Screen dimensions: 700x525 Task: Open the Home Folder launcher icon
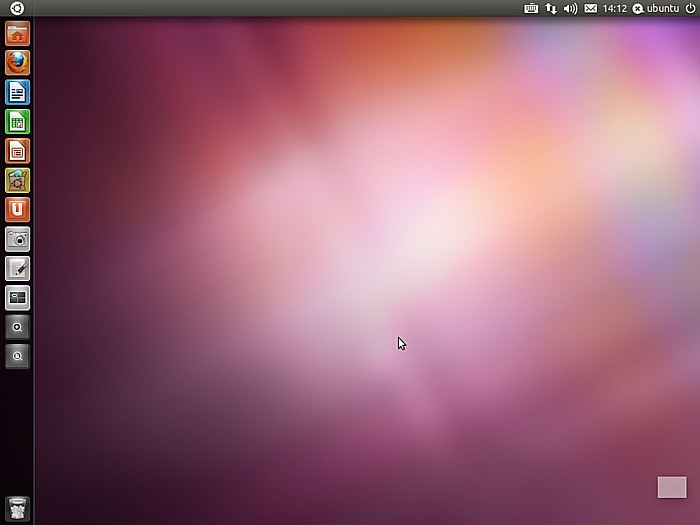[x=17, y=33]
